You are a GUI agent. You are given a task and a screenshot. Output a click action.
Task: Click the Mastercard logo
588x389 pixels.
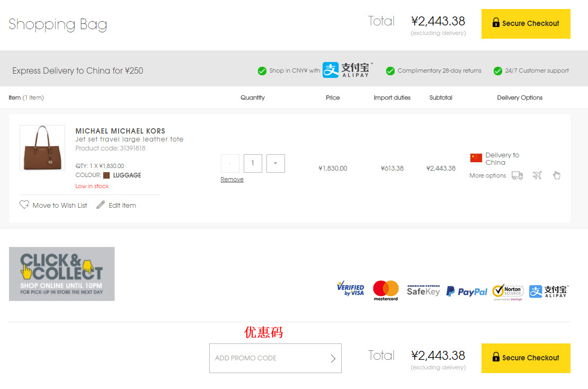click(x=386, y=290)
